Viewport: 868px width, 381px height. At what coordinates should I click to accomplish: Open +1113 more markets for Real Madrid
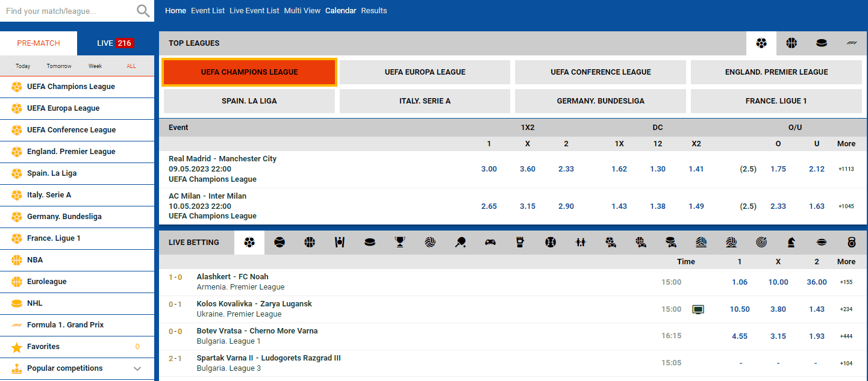846,169
